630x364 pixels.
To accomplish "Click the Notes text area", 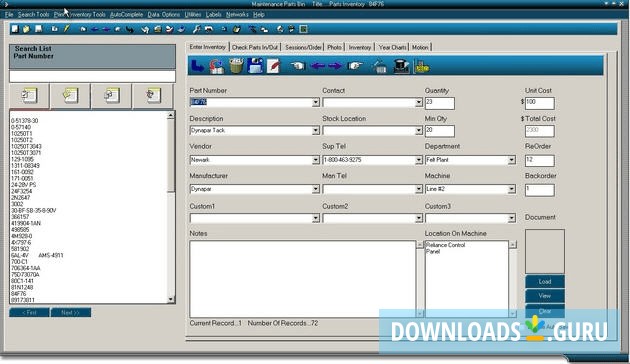I will point(303,279).
